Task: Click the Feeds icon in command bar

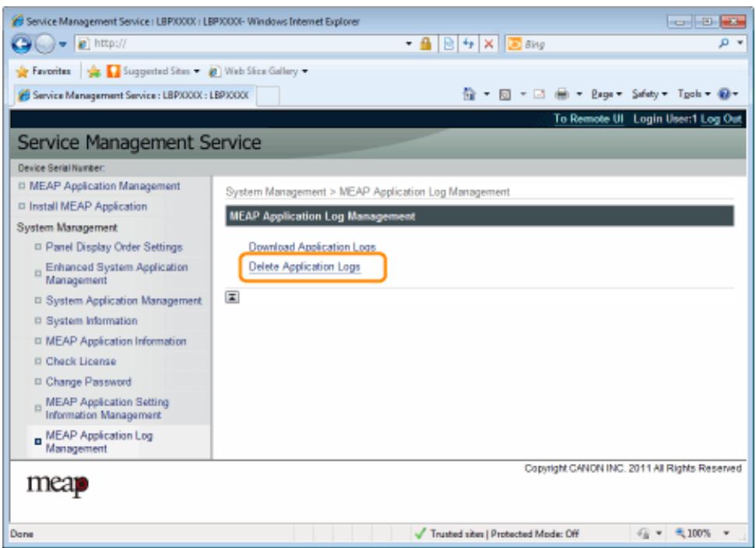Action: point(505,94)
